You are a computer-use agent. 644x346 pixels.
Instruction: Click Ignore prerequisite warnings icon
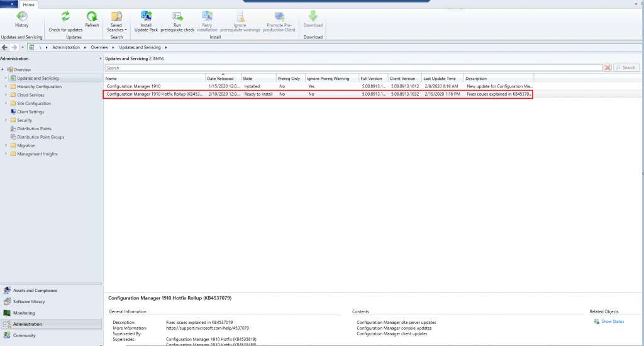coord(240,21)
